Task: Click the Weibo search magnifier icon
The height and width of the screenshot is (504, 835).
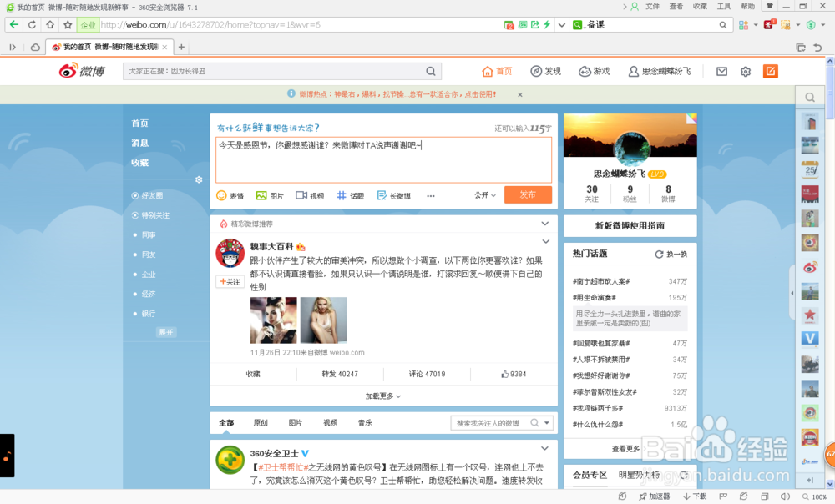Action: click(431, 71)
